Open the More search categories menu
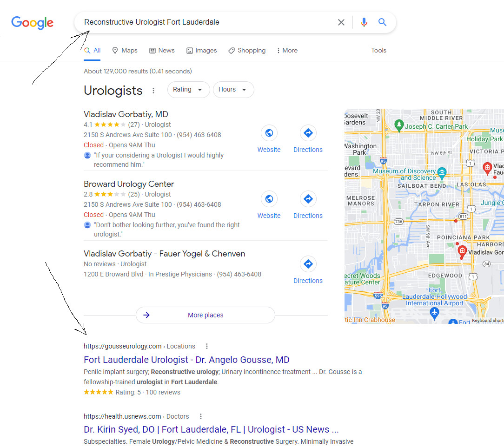 click(287, 51)
